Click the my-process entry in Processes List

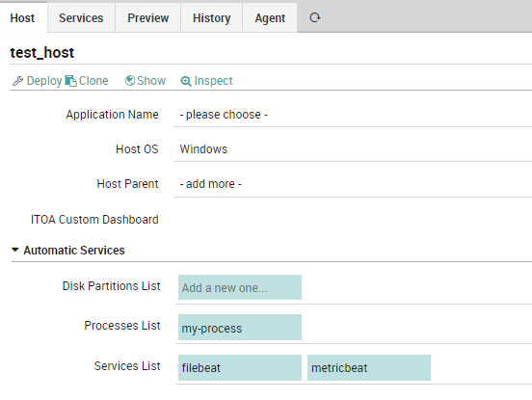240,328
